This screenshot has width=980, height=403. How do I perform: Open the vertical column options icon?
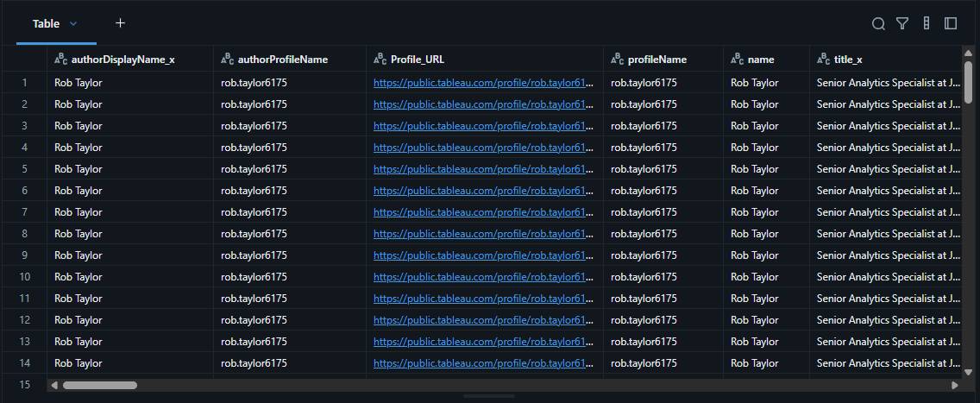(x=927, y=24)
